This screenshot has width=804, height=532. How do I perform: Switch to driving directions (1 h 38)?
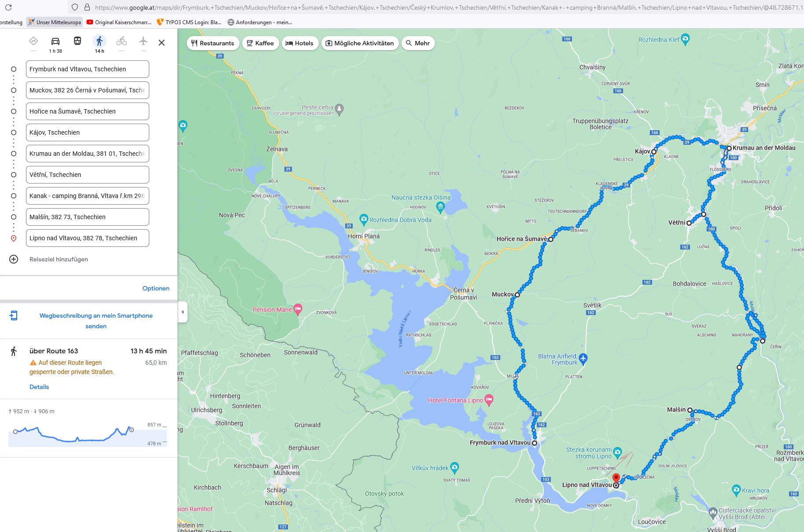pos(55,44)
